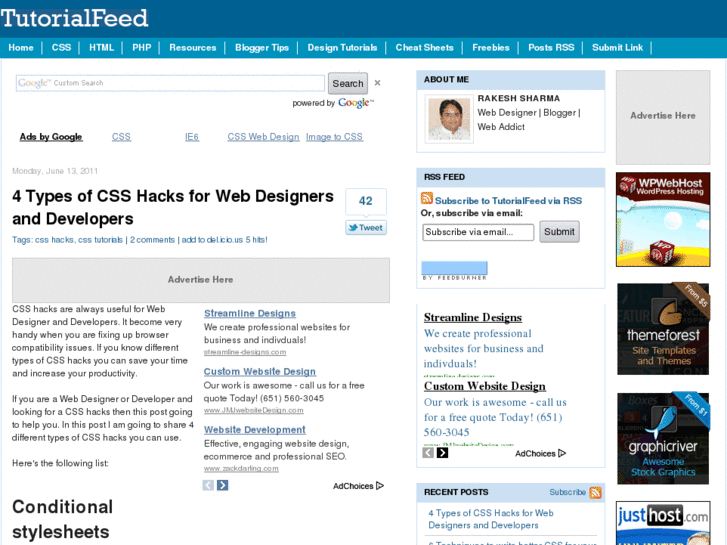
Task: Open Cheat Sheets in the nav bar
Action: point(424,48)
